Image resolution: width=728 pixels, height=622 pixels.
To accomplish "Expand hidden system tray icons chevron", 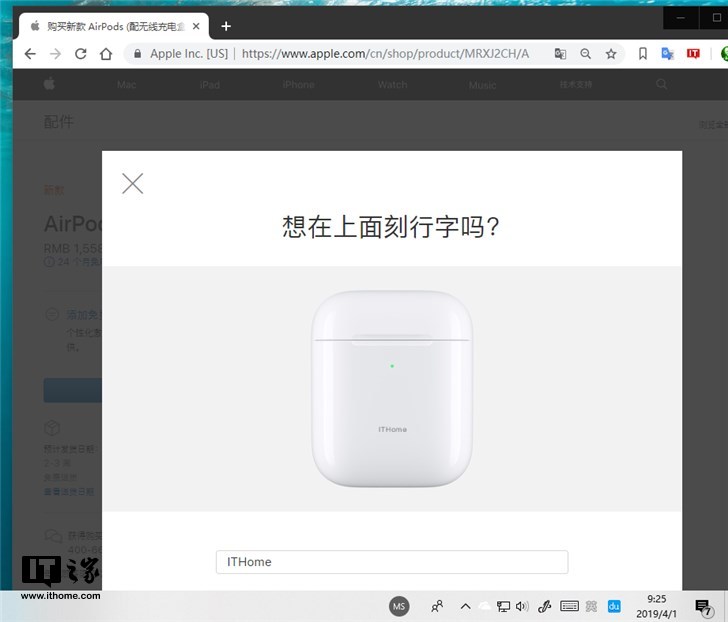I will [466, 606].
